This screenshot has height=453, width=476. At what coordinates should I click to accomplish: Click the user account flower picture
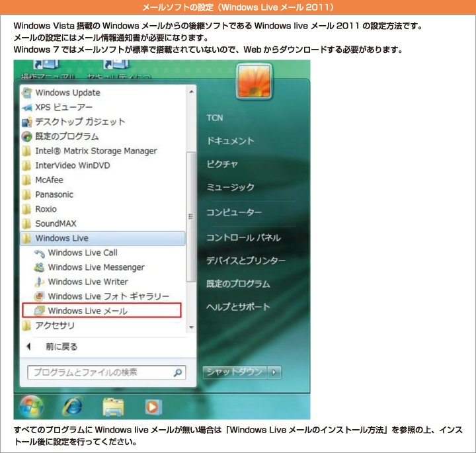click(x=255, y=81)
